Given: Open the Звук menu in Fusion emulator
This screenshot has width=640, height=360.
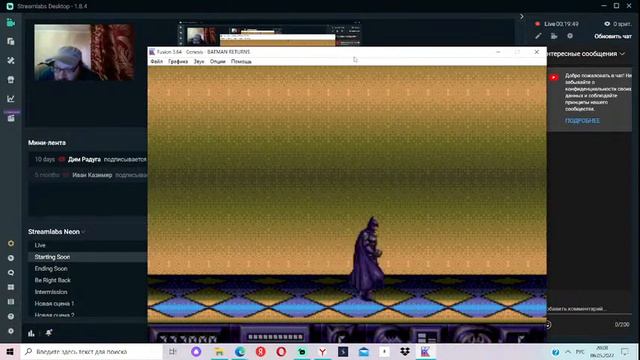Looking at the screenshot, I should [x=199, y=62].
